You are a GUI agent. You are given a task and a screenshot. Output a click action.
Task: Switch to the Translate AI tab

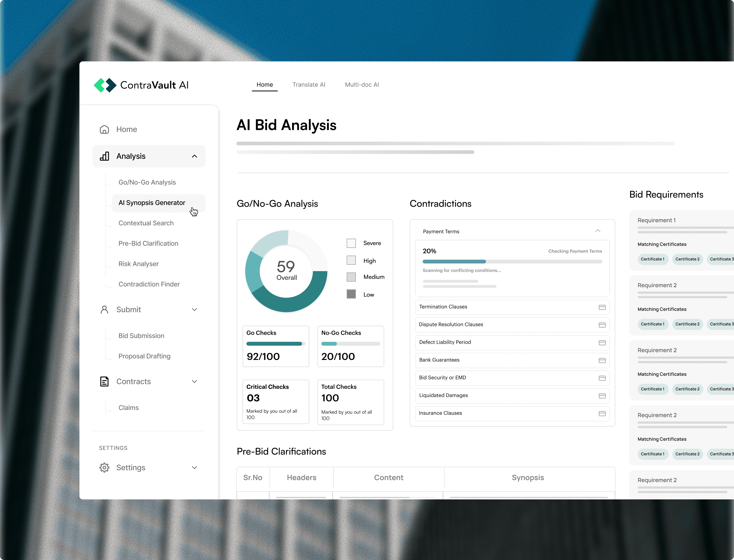(309, 85)
